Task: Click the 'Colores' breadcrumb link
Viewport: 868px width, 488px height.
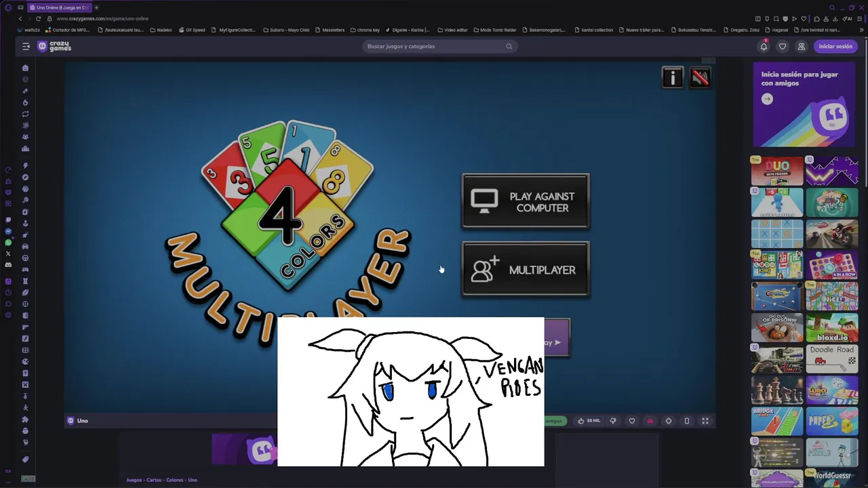Action: 175,480
